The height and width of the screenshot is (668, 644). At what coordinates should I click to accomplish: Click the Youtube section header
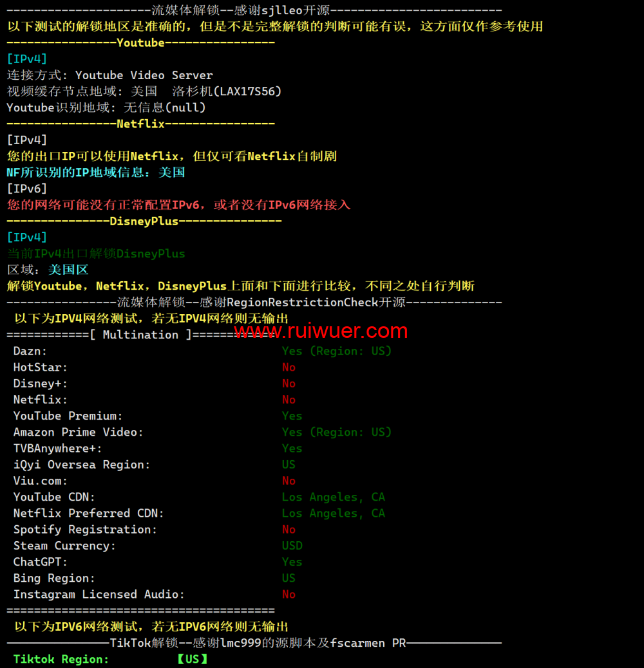140,42
